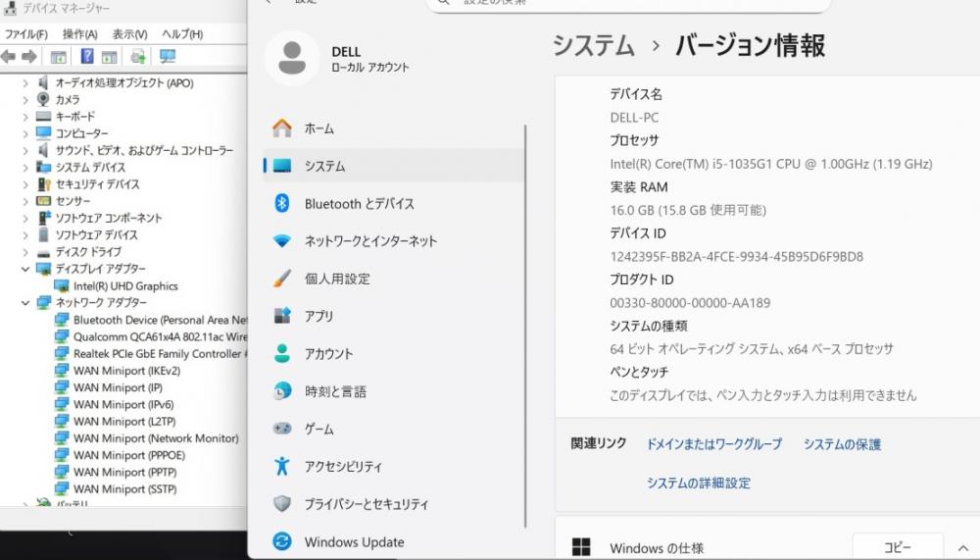Click the コピー button for Windows の仕様
Viewport: 980px width, 560px height.
[898, 547]
